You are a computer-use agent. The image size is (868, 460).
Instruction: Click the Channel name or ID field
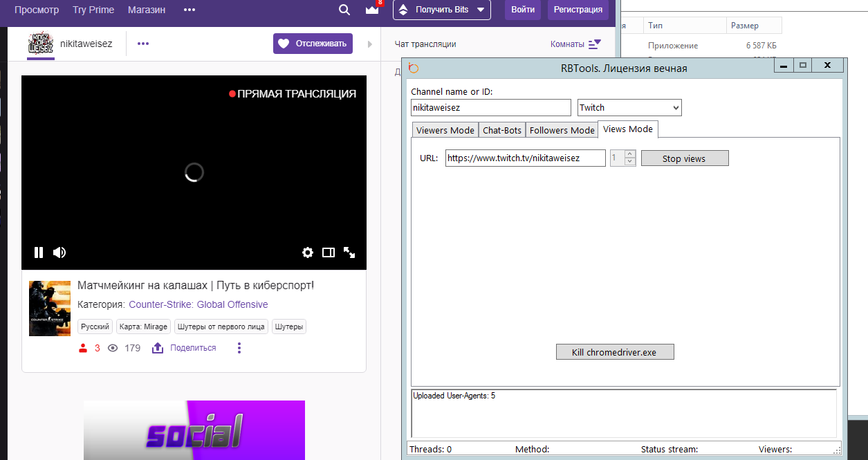coord(490,107)
